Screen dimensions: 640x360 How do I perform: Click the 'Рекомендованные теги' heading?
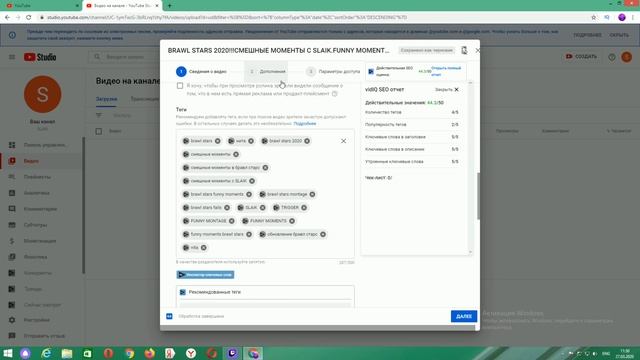215,292
